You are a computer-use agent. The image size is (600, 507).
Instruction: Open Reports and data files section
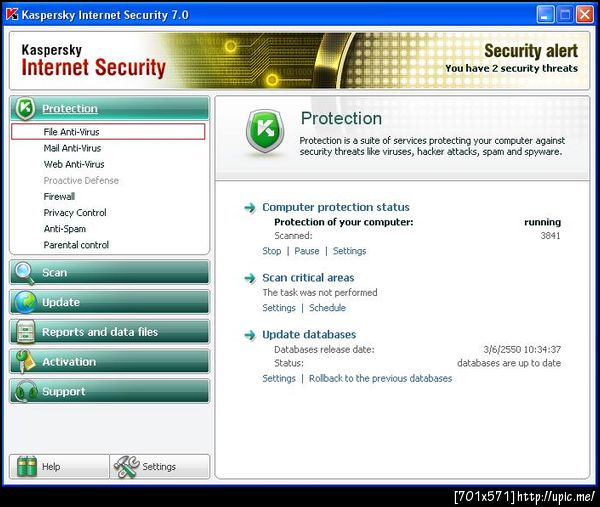[109, 332]
